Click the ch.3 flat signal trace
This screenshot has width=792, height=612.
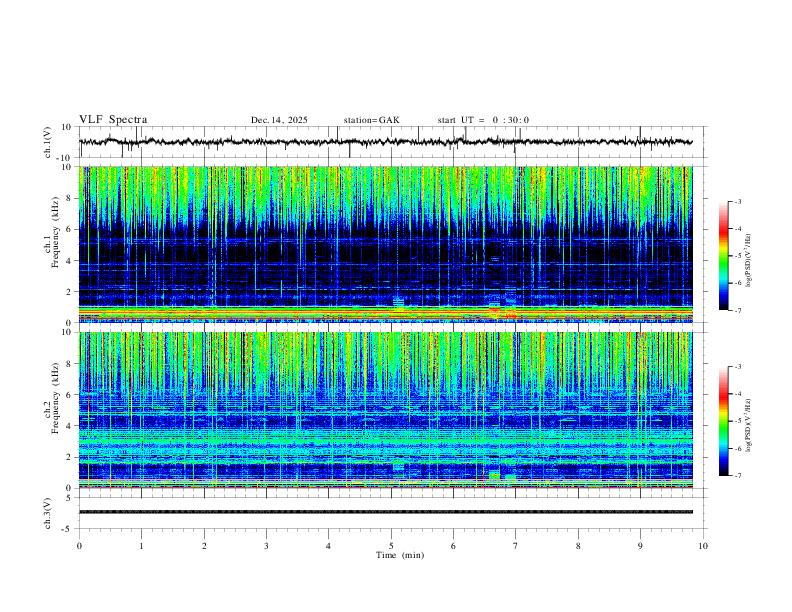point(385,512)
